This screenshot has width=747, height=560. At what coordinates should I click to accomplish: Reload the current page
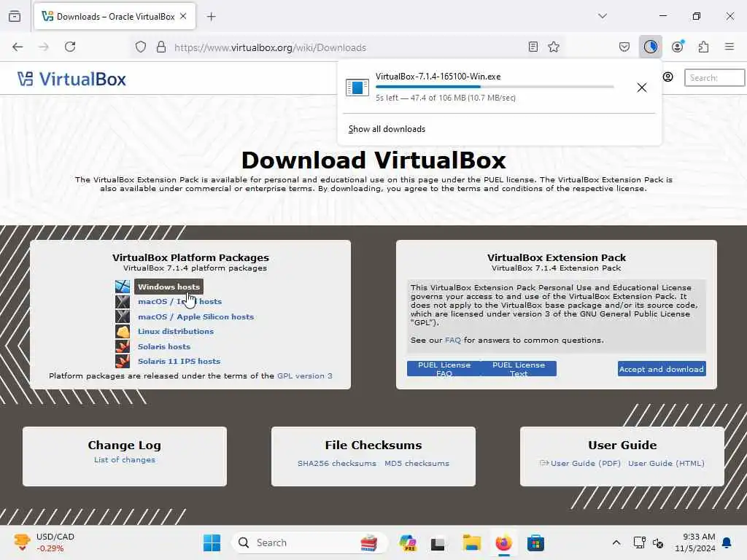click(70, 47)
